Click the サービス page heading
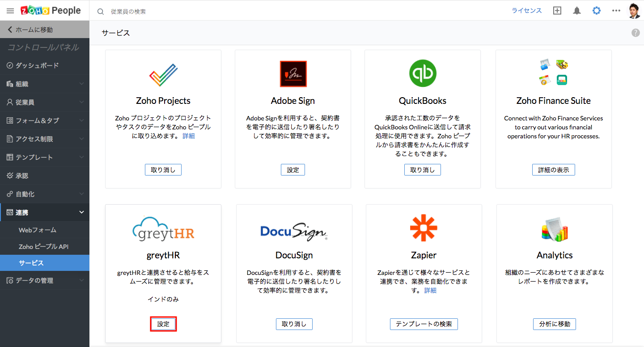The height and width of the screenshot is (347, 644). pyautogui.click(x=116, y=33)
